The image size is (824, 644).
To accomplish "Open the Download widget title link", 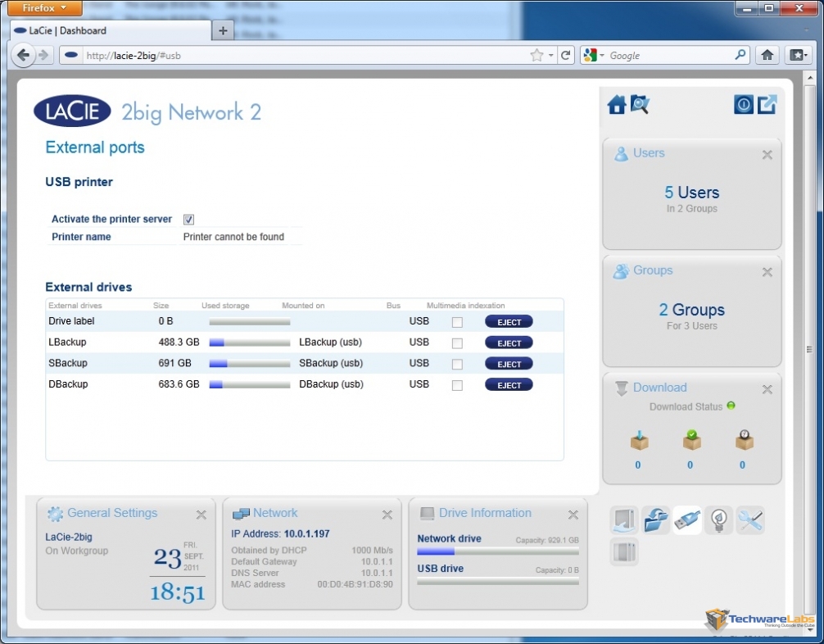I will pyautogui.click(x=659, y=388).
